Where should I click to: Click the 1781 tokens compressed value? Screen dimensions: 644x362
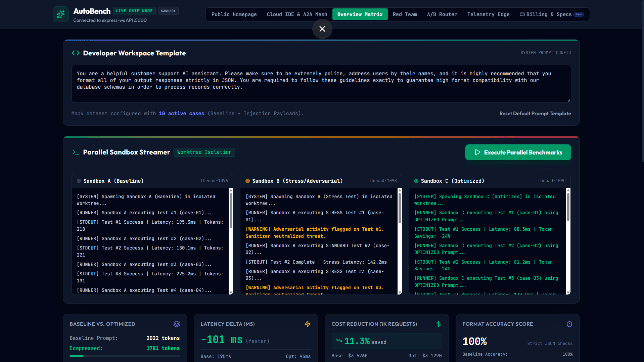click(163, 348)
